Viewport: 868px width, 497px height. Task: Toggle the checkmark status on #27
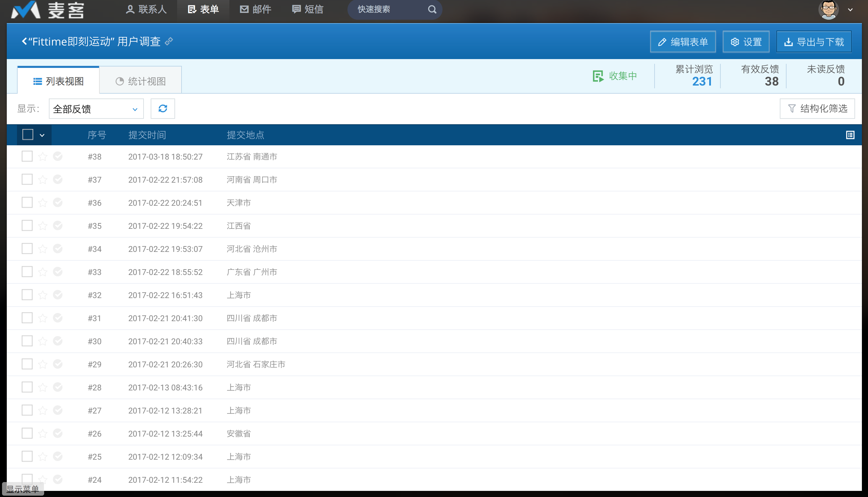[58, 410]
